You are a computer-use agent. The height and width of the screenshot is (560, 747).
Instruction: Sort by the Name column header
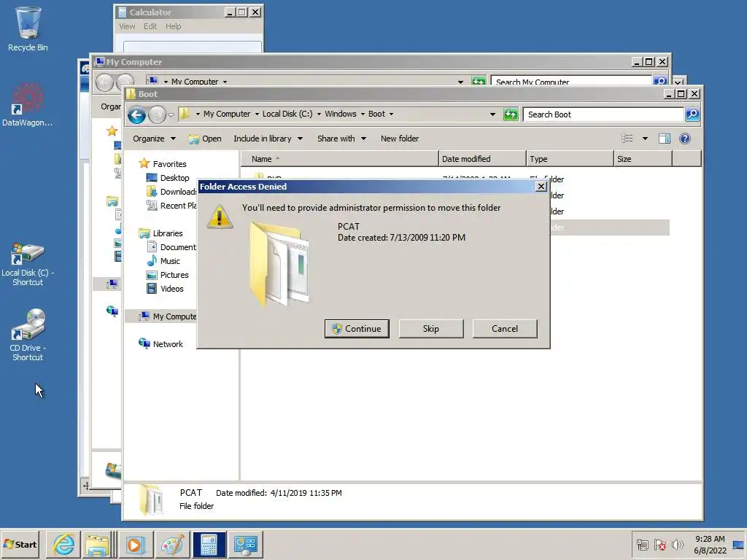(340, 158)
